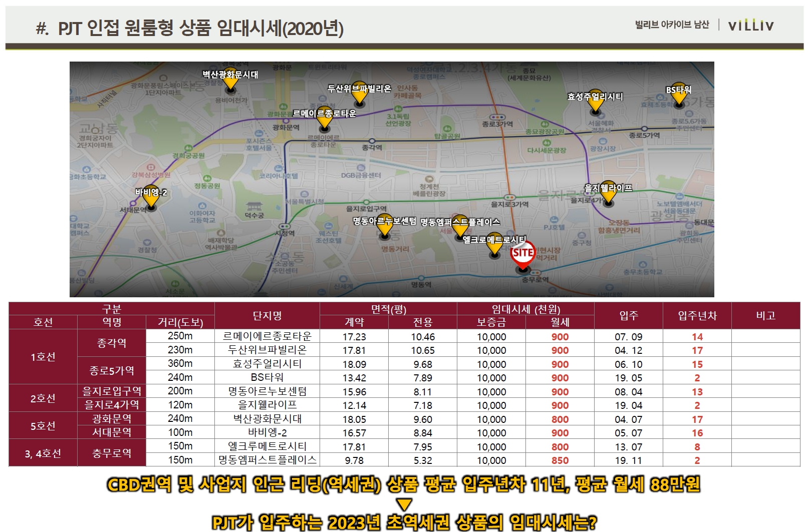Click the red SITE marker on map
The image size is (809, 532).
[522, 255]
